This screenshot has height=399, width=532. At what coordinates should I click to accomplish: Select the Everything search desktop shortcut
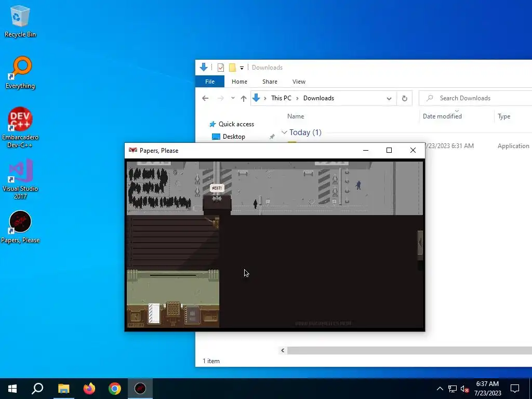point(20,73)
